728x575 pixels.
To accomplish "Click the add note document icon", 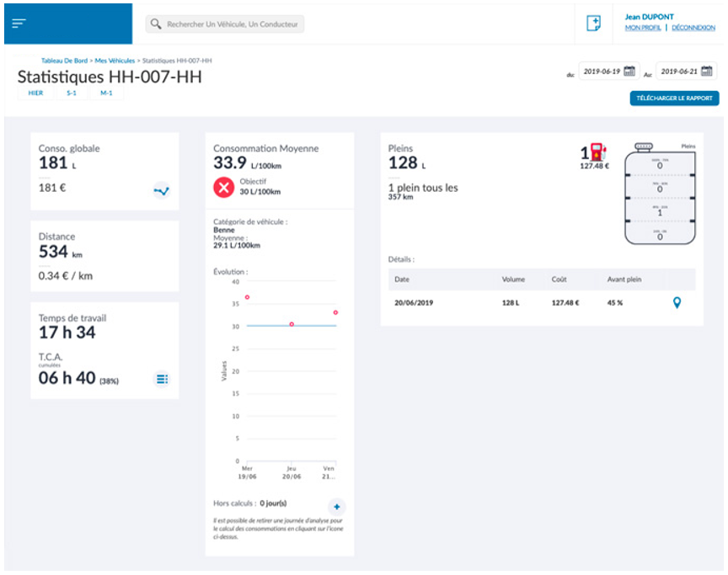I will pyautogui.click(x=593, y=24).
